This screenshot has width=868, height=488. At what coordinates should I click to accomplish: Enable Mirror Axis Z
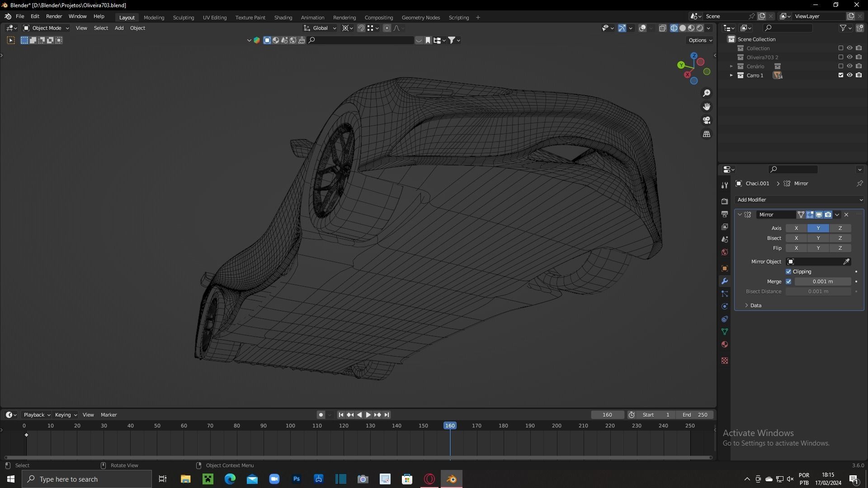click(840, 228)
